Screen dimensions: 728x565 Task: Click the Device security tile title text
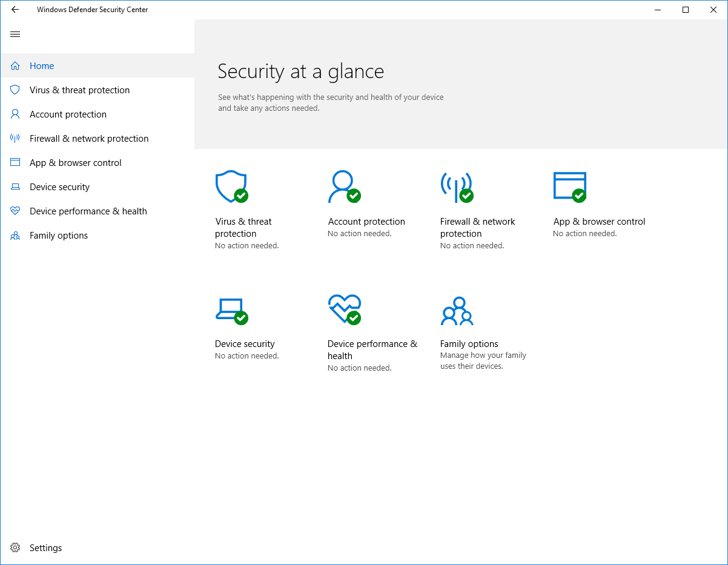(245, 344)
